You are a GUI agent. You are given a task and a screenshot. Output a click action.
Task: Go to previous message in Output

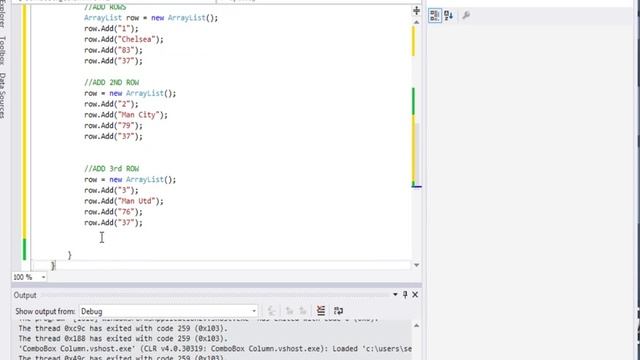(x=289, y=311)
